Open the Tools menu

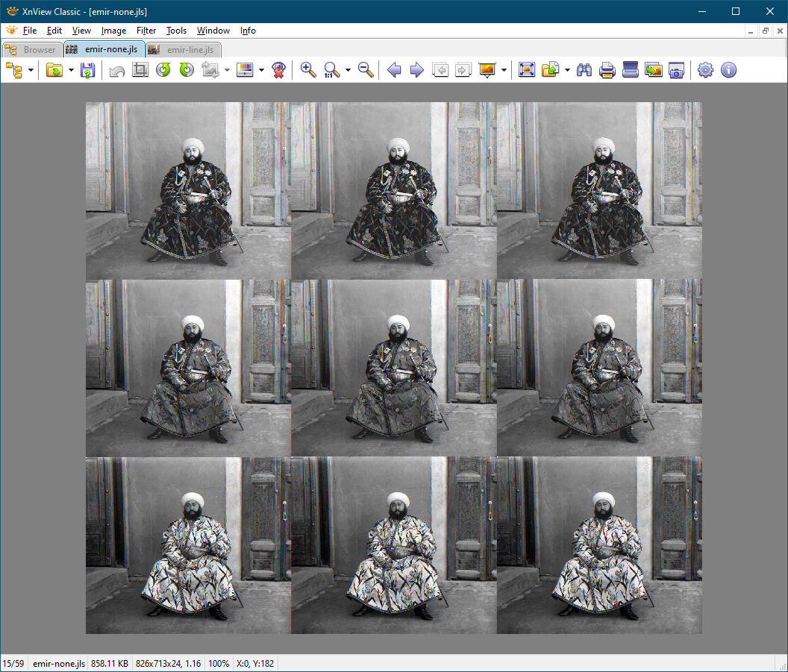pyautogui.click(x=176, y=31)
